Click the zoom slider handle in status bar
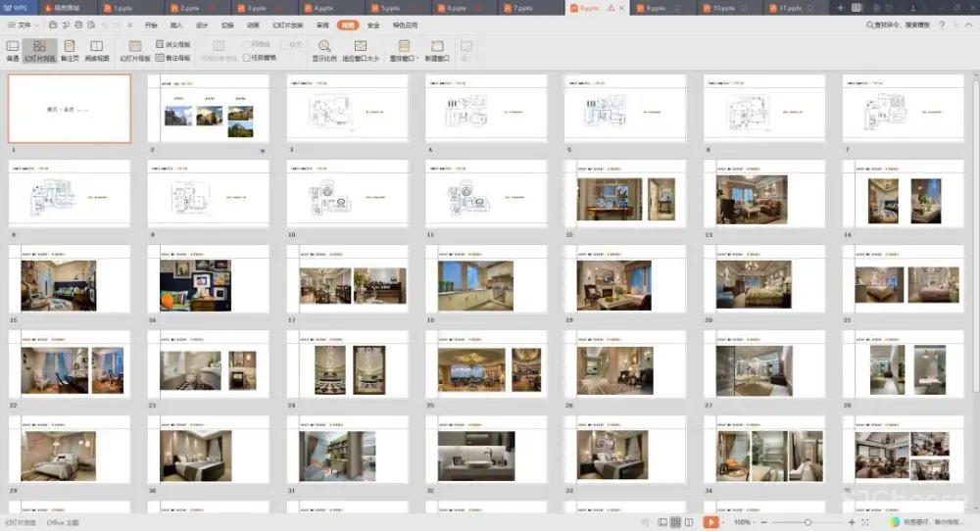Screen dimensions: 980x531 [808, 522]
